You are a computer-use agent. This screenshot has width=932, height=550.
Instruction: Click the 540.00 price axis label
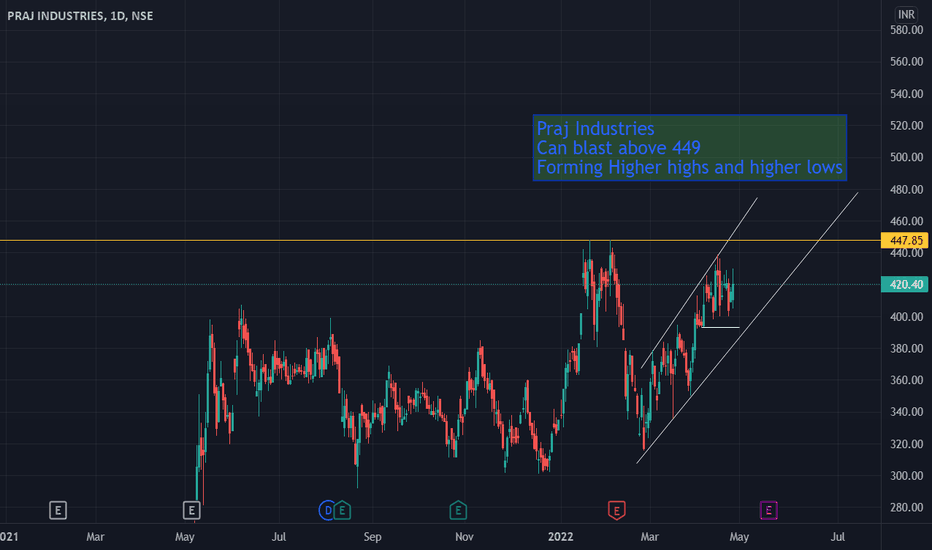pyautogui.click(x=906, y=94)
